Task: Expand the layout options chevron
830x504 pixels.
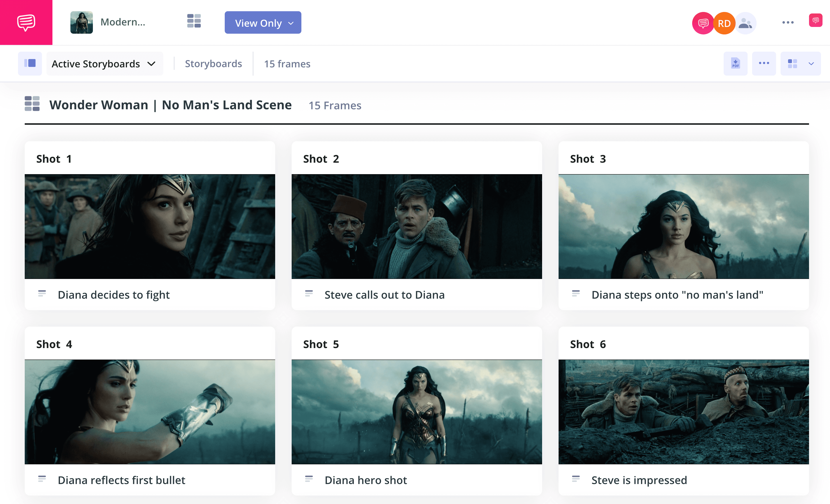Action: pyautogui.click(x=811, y=64)
